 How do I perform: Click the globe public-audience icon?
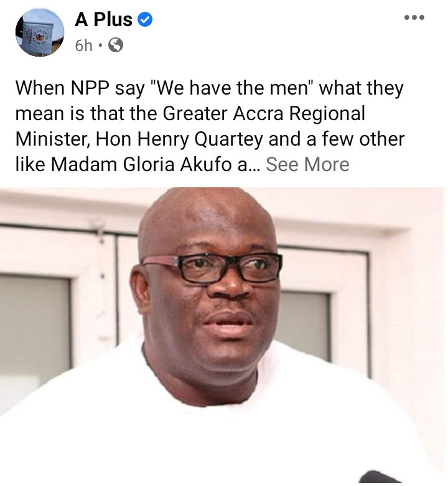pyautogui.click(x=116, y=45)
